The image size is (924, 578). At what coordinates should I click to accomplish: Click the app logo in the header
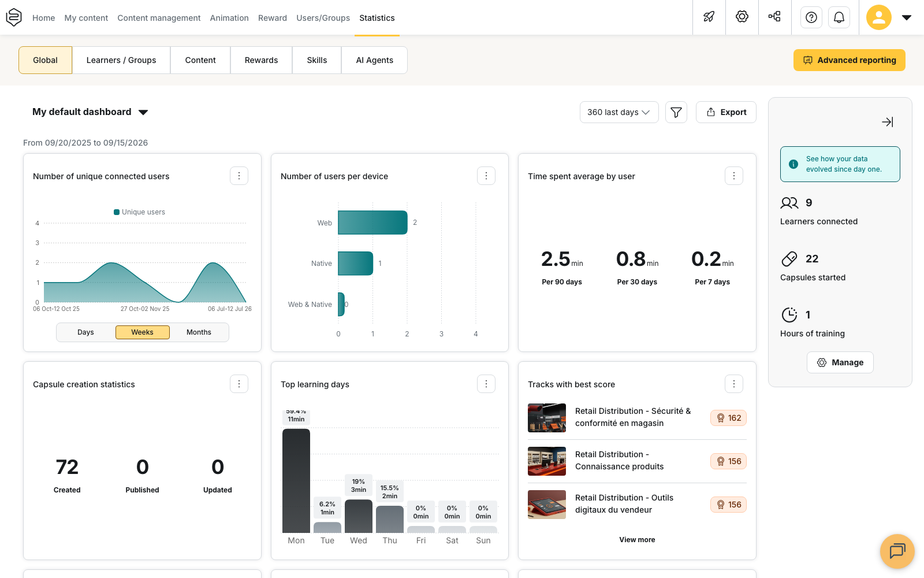tap(14, 17)
